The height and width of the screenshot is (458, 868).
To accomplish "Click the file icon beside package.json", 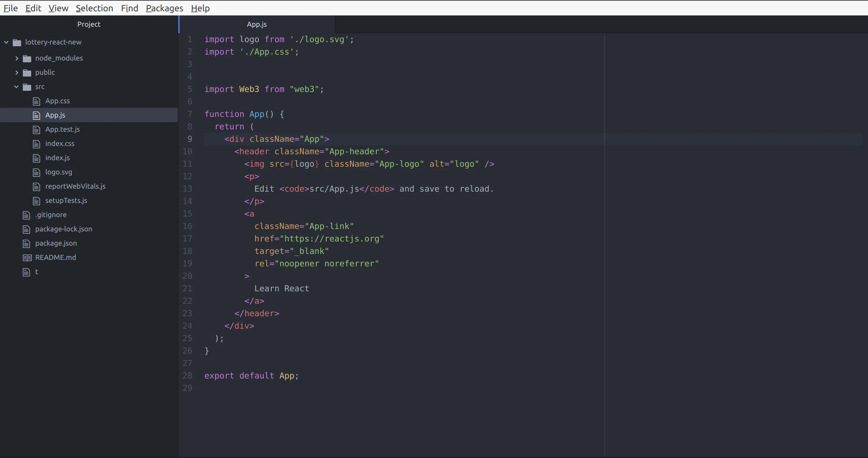I will (26, 244).
